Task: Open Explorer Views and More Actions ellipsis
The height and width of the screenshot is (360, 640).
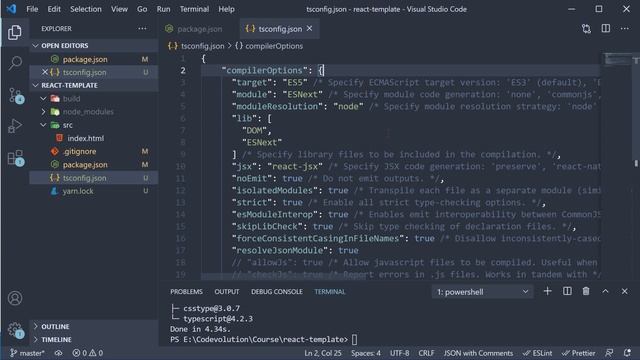Action: coord(142,29)
